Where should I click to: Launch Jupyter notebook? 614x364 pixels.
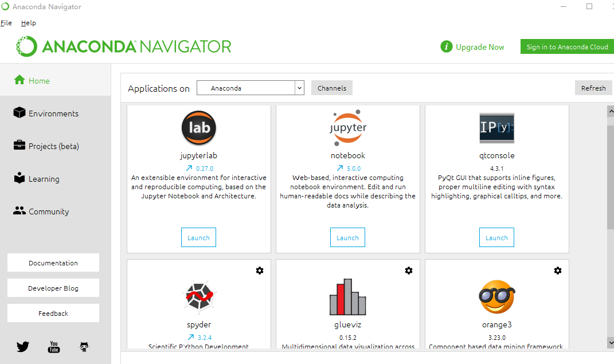(348, 237)
